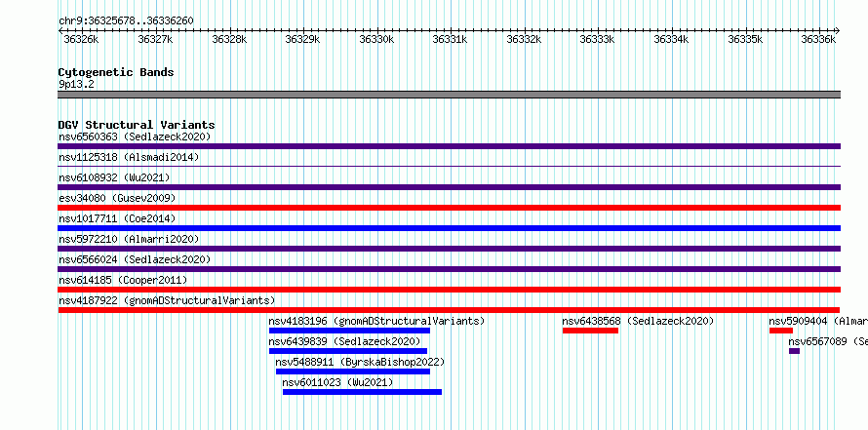Click the nsv6560363 (Sedlazeck2020) variant label
The image size is (868, 430).
[x=135, y=137]
